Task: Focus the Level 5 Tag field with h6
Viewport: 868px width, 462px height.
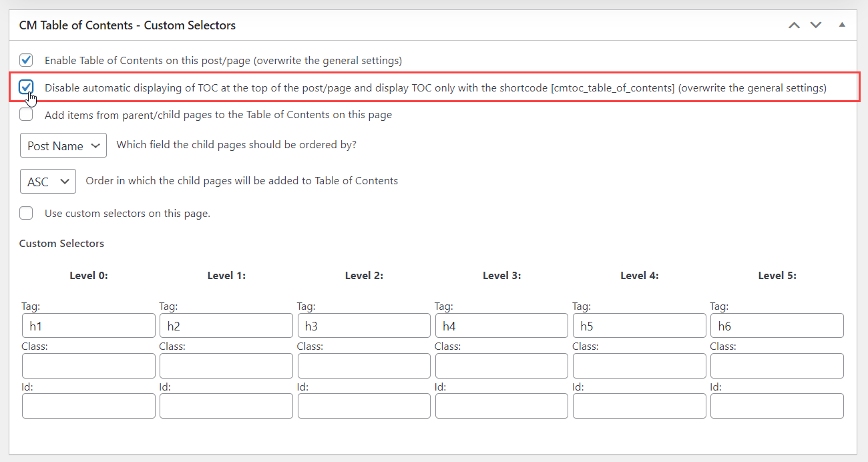Action: coord(777,326)
